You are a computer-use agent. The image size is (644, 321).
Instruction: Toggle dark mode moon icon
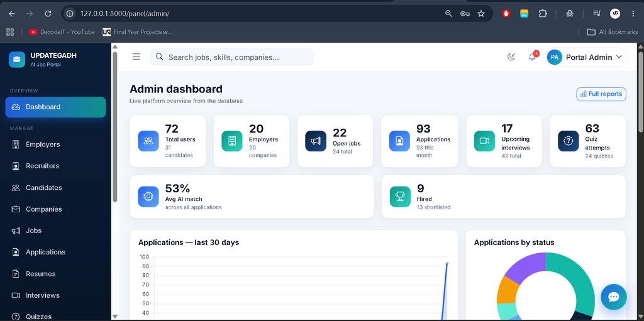tap(511, 57)
